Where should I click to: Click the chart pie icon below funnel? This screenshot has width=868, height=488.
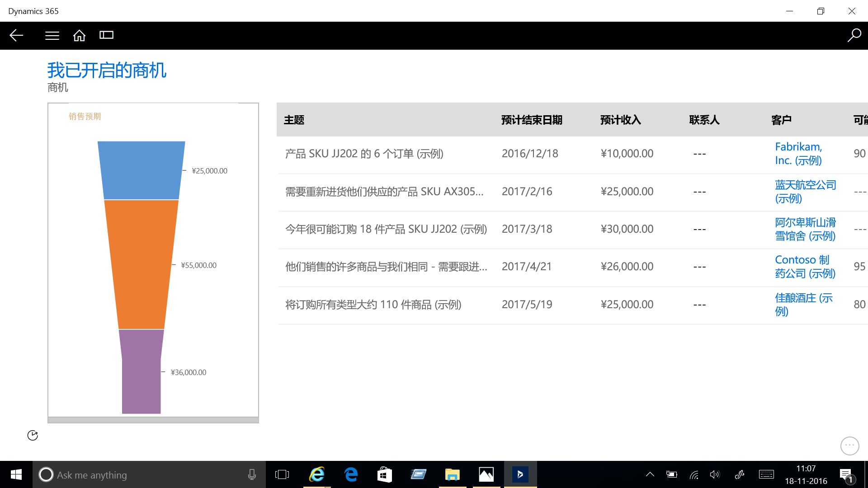(33, 435)
